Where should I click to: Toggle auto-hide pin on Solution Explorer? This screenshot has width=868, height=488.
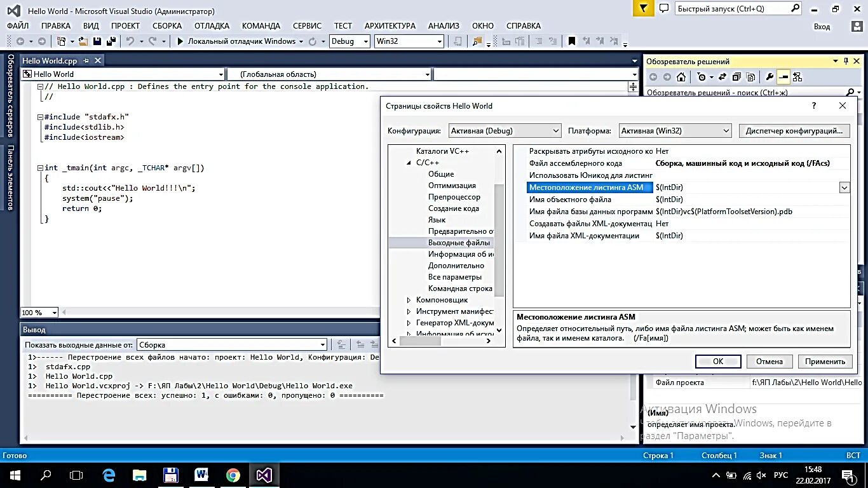846,61
